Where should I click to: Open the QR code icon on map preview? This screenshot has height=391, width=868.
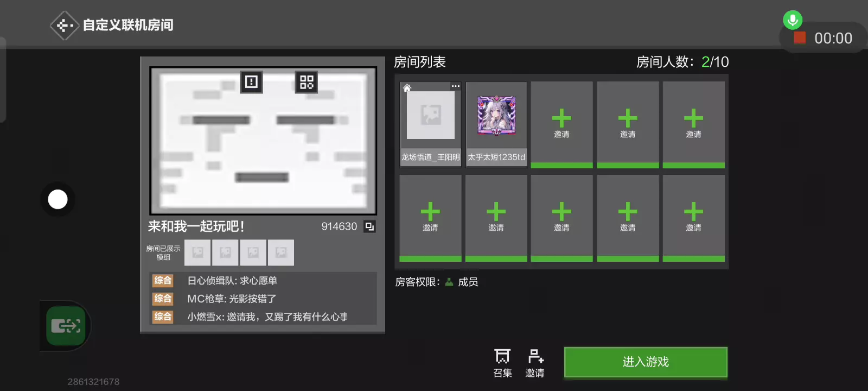(307, 82)
